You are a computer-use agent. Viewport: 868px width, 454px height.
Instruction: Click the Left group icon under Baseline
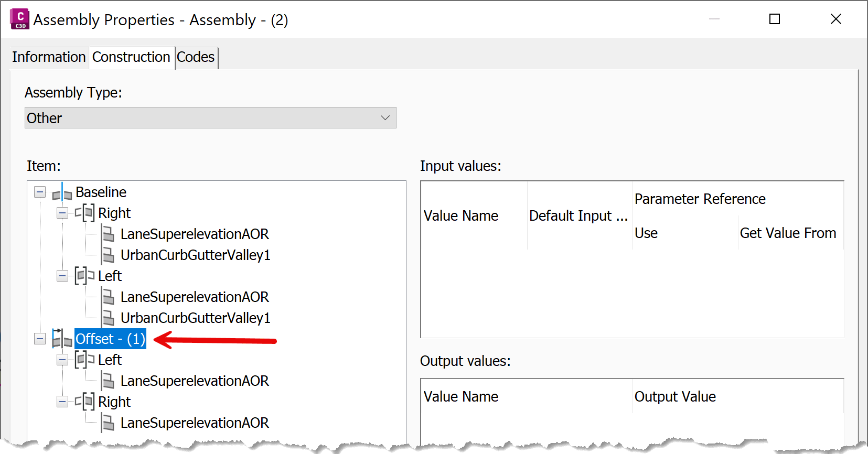coord(85,276)
